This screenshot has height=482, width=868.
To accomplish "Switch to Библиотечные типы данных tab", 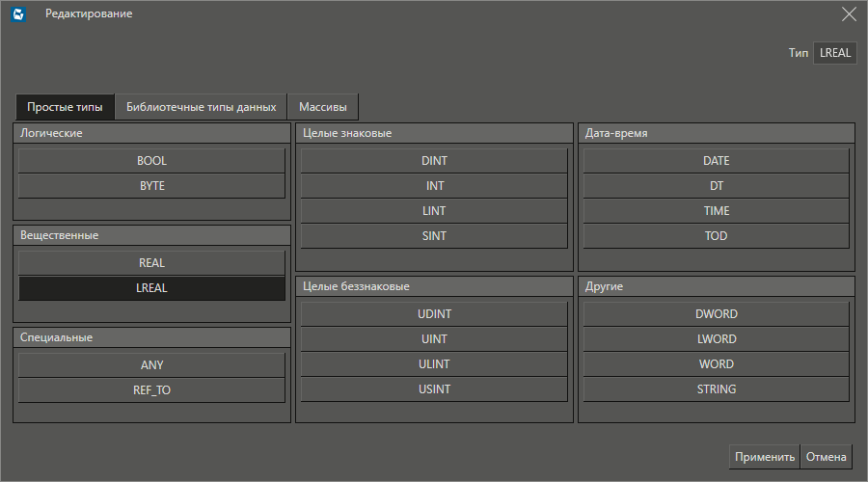I will pos(201,107).
